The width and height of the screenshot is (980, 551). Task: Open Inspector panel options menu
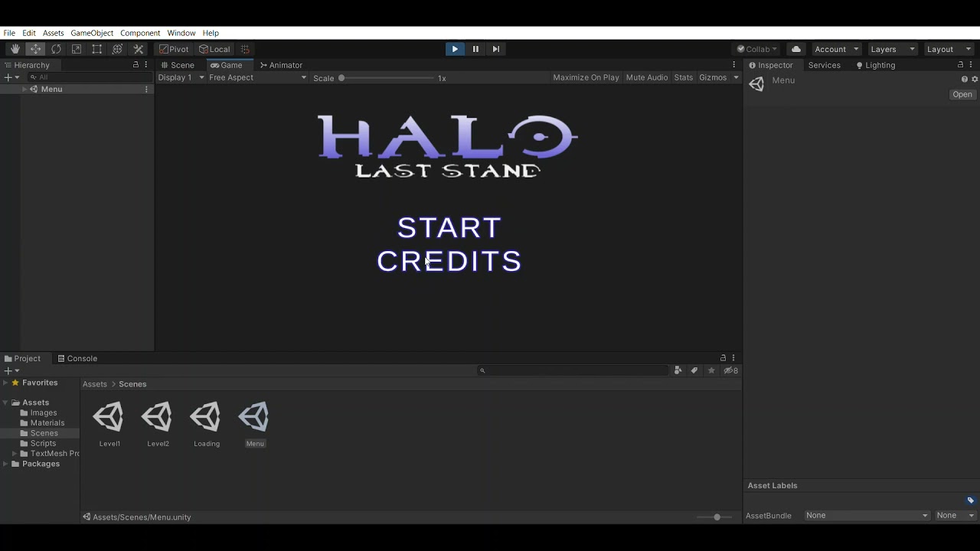(972, 65)
